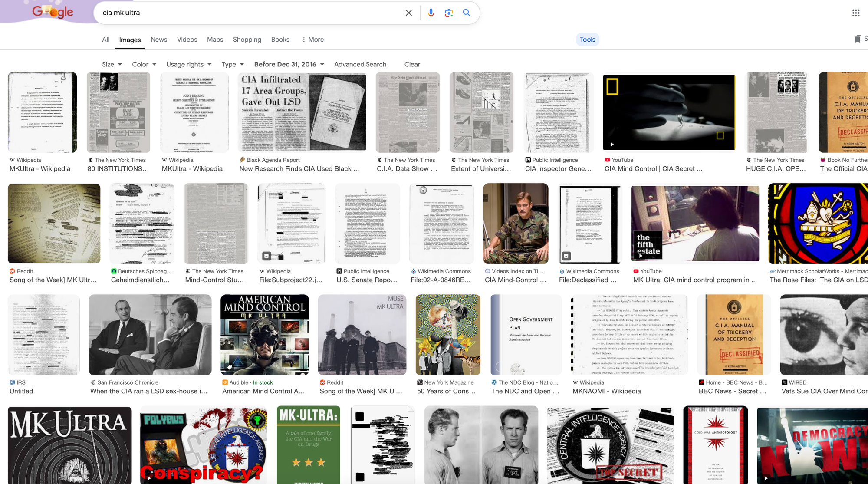Click the image badge on the Subproject22 thumbnail
The image size is (868, 484).
click(266, 256)
